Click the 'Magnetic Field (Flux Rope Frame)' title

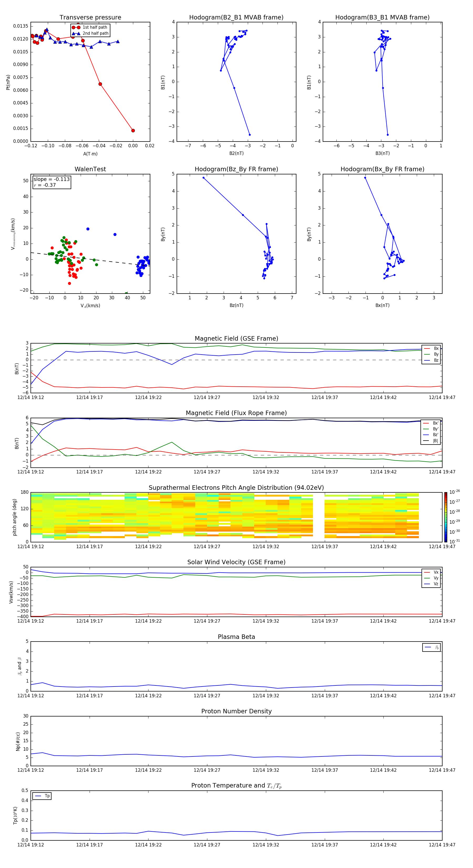(236, 413)
